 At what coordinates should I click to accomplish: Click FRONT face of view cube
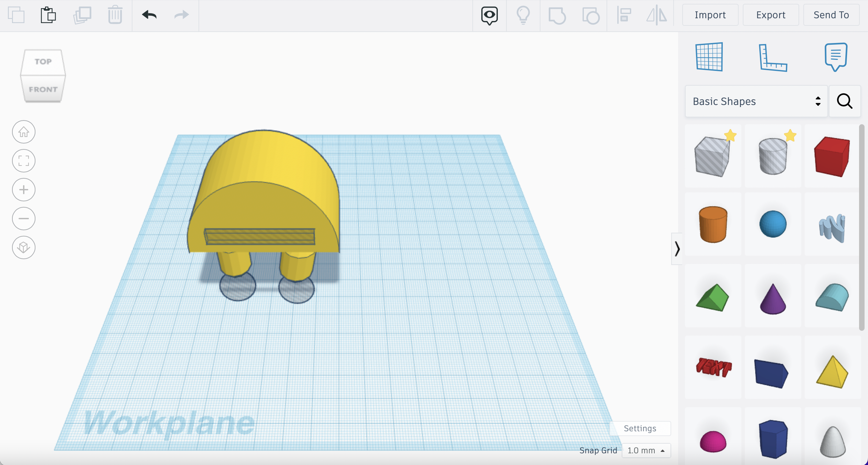point(43,89)
